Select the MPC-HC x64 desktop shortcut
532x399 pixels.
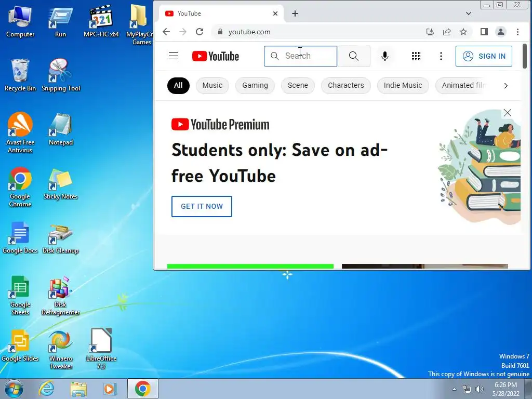(101, 21)
